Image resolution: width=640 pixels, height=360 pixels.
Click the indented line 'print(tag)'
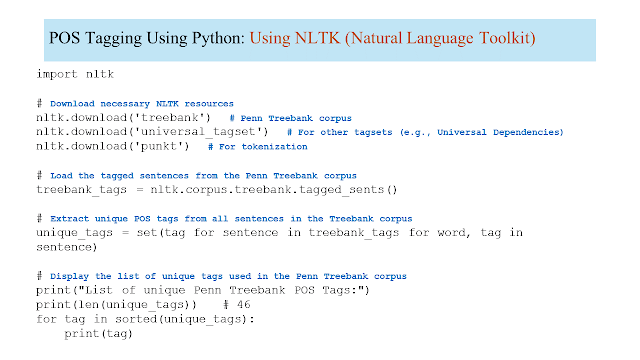[98, 334]
